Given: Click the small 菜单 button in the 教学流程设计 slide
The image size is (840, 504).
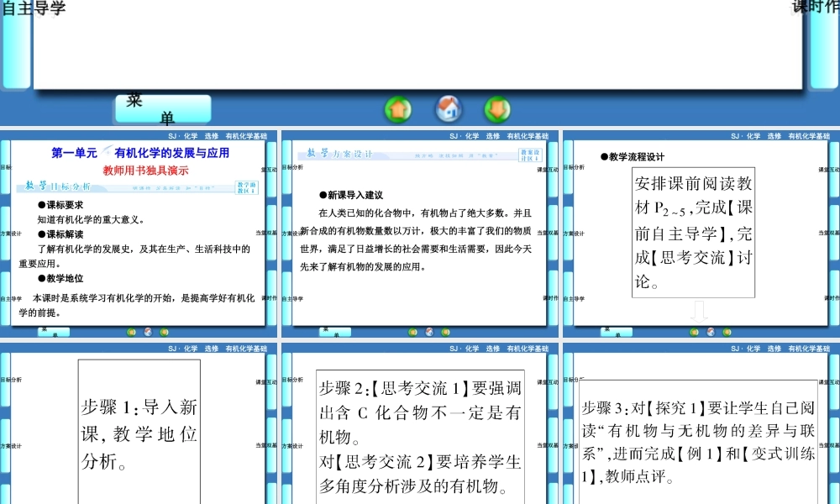Looking at the screenshot, I should [x=616, y=332].
